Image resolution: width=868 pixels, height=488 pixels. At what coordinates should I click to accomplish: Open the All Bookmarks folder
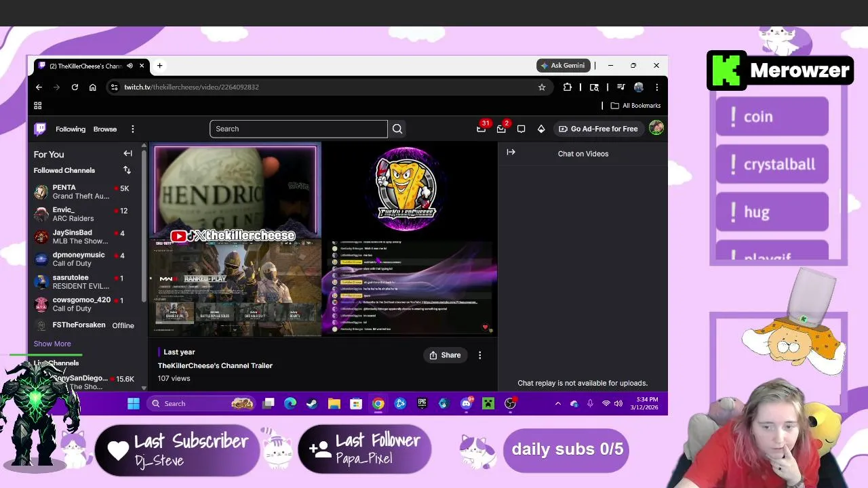[x=635, y=106]
